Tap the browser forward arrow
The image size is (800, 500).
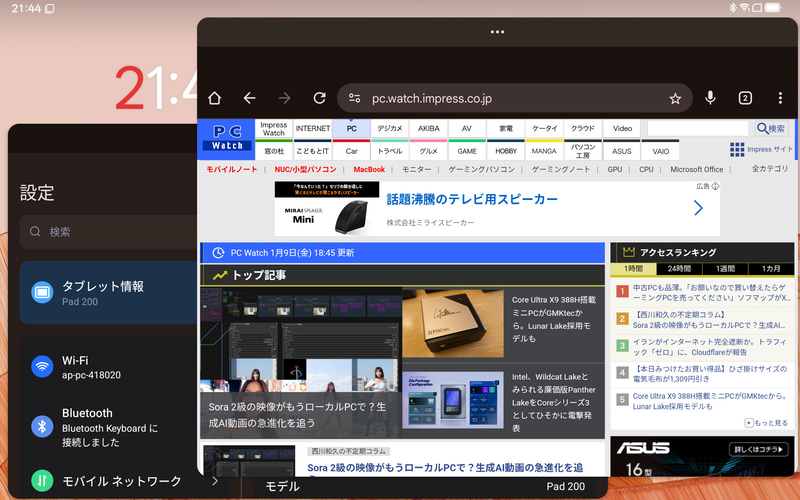[x=285, y=98]
